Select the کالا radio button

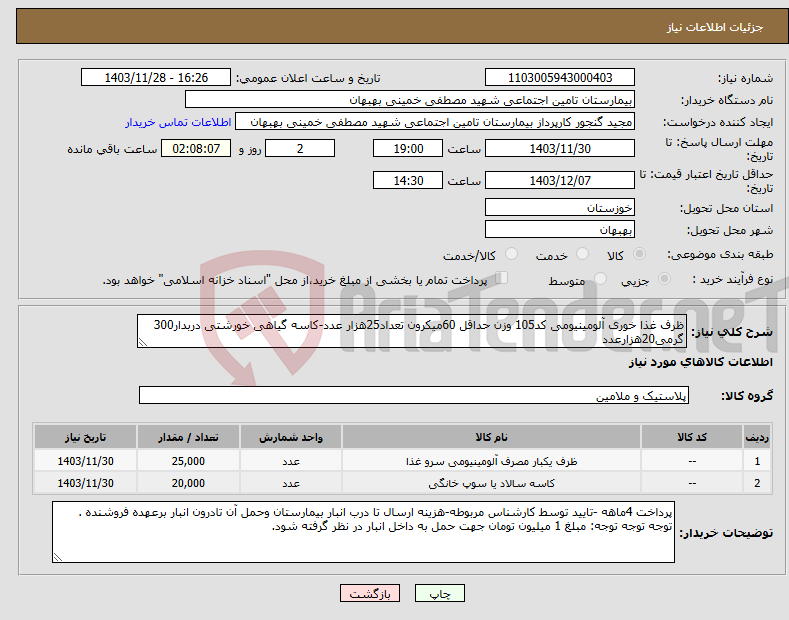(639, 254)
